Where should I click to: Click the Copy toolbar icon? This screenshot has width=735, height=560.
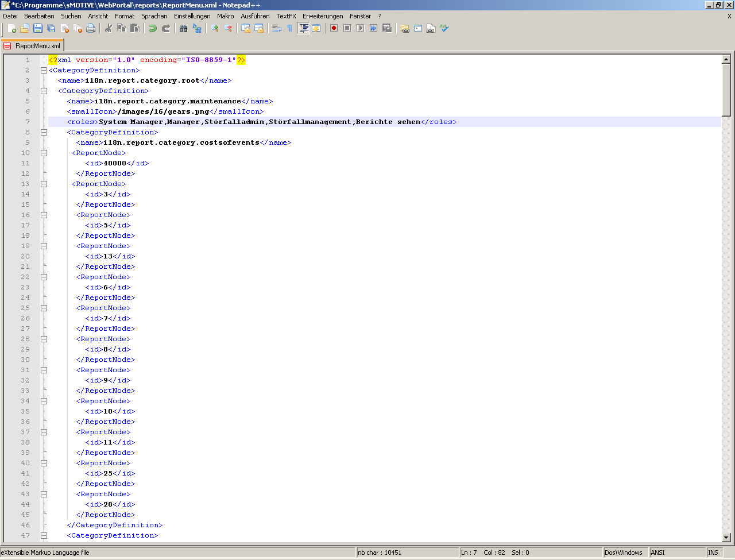point(122,28)
